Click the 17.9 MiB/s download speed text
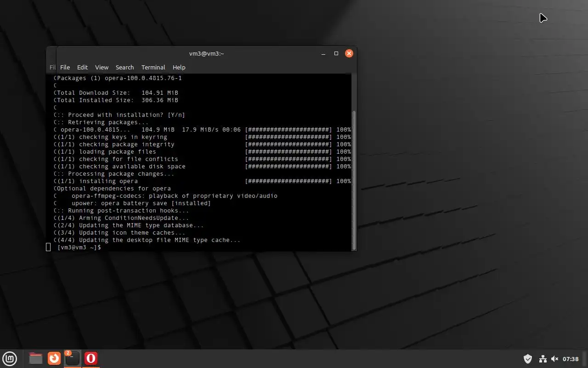Viewport: 588px width, 368px height. pyautogui.click(x=200, y=130)
